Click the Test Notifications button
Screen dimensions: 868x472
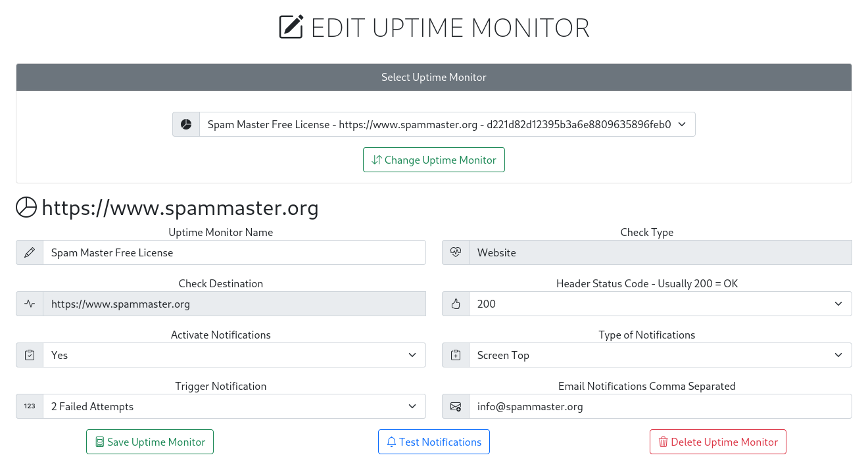click(x=433, y=441)
